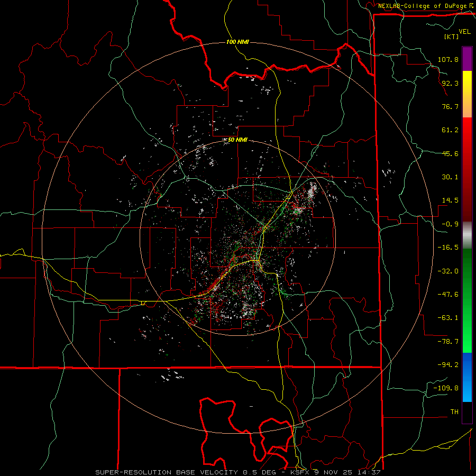This screenshot has height=476, width=476.
Task: Click the -94.2 velocity scale value
Action: tap(448, 364)
